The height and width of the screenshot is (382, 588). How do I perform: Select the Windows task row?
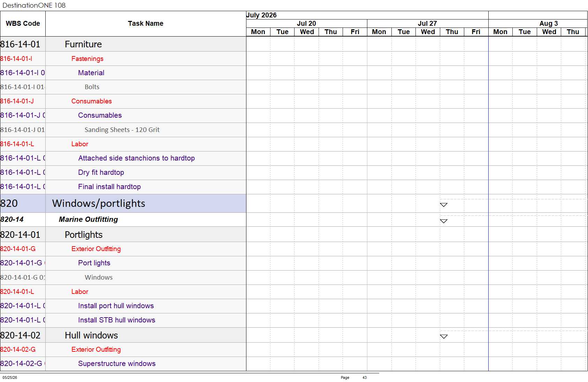click(x=123, y=278)
